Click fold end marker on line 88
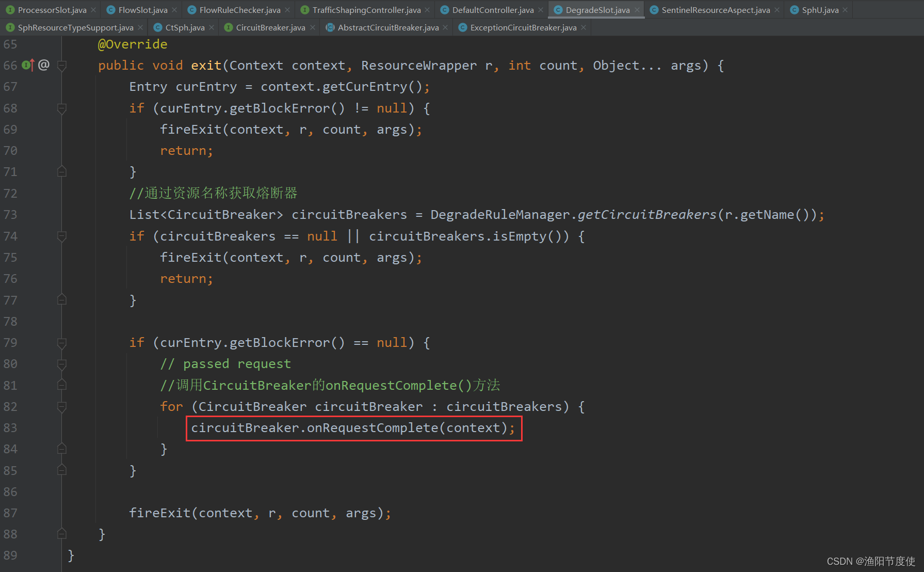924x572 pixels. [62, 534]
